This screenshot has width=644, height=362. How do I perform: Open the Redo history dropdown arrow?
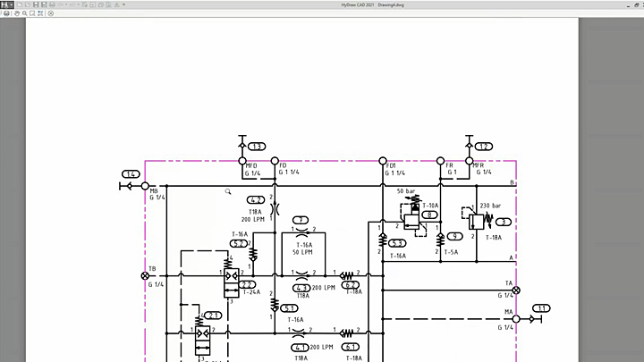point(79,4)
